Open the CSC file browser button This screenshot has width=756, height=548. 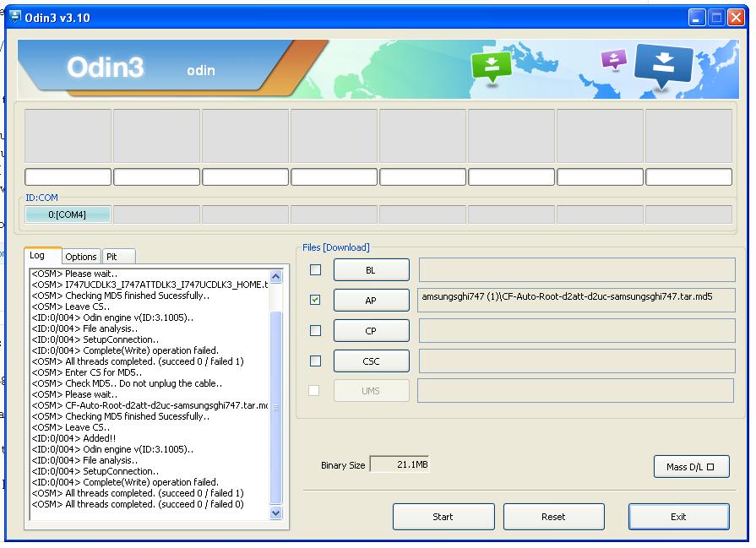point(372,361)
